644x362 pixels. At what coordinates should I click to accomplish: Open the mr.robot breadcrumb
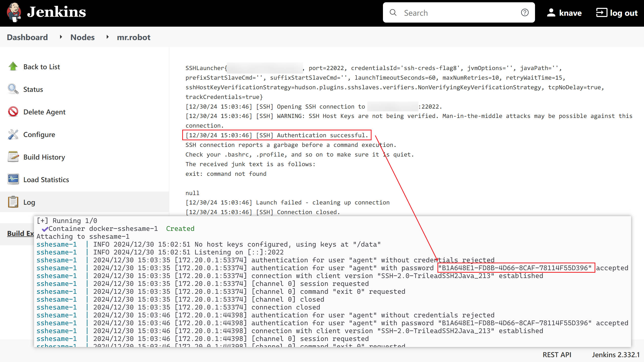tap(134, 37)
